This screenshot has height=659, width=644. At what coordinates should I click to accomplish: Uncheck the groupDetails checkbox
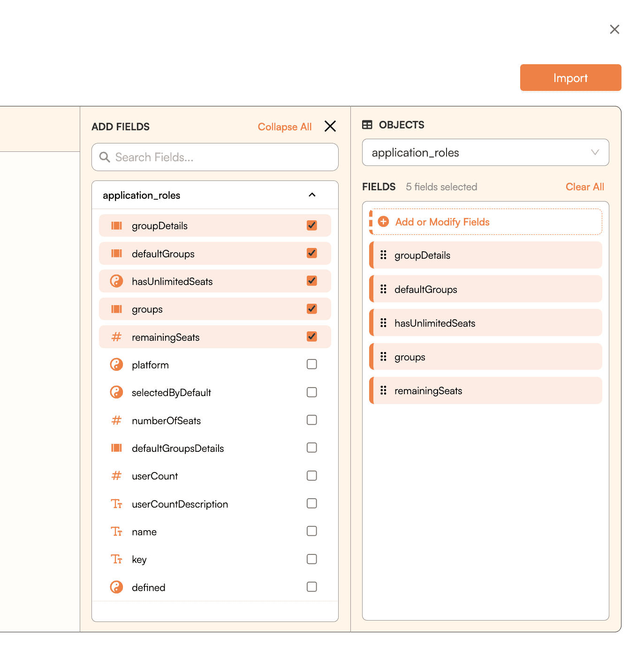[312, 225]
